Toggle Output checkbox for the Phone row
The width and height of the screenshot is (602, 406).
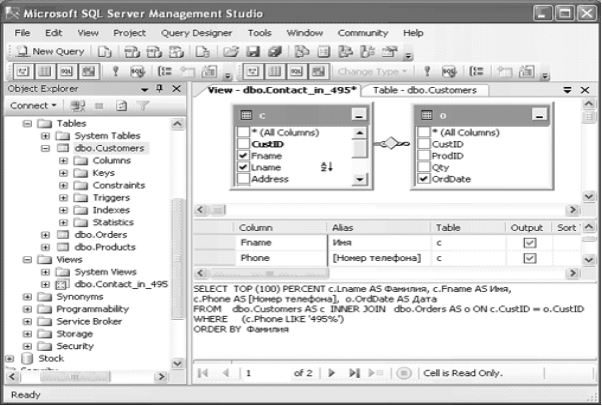530,258
